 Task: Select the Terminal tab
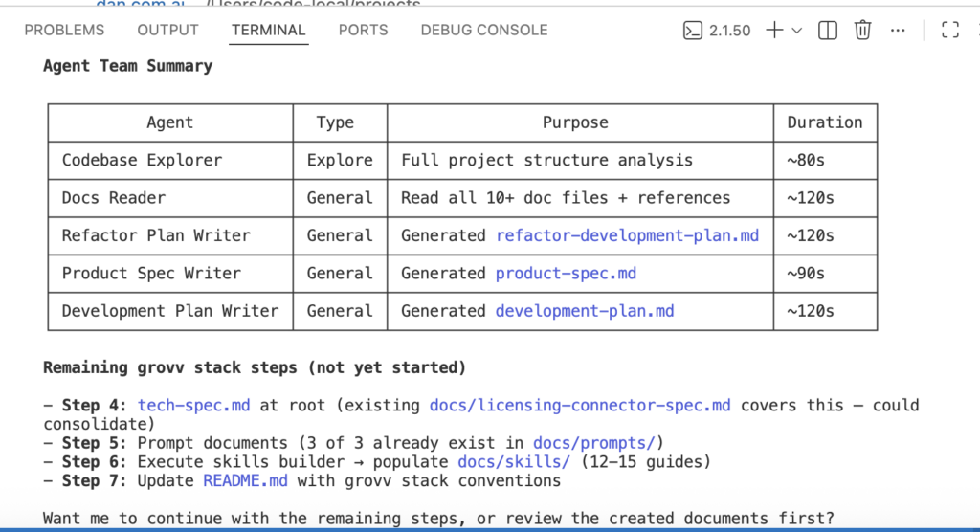pos(268,30)
